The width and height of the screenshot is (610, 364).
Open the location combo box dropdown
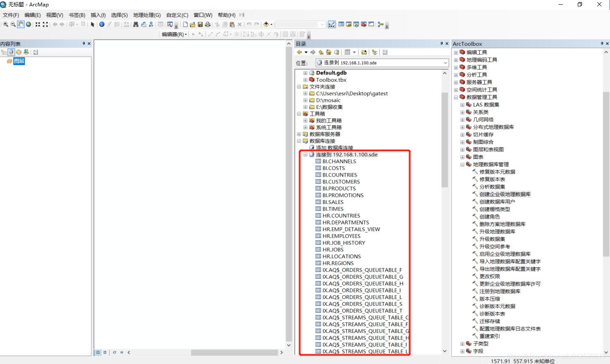click(x=446, y=63)
